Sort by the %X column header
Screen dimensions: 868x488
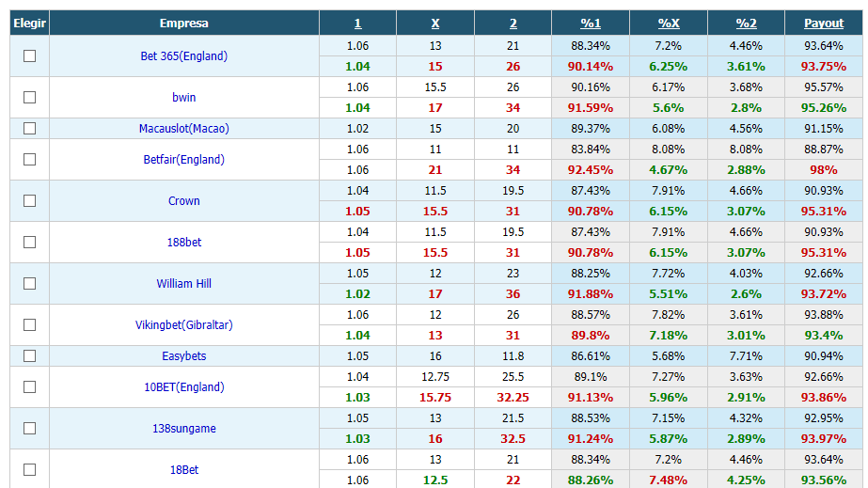(x=669, y=24)
